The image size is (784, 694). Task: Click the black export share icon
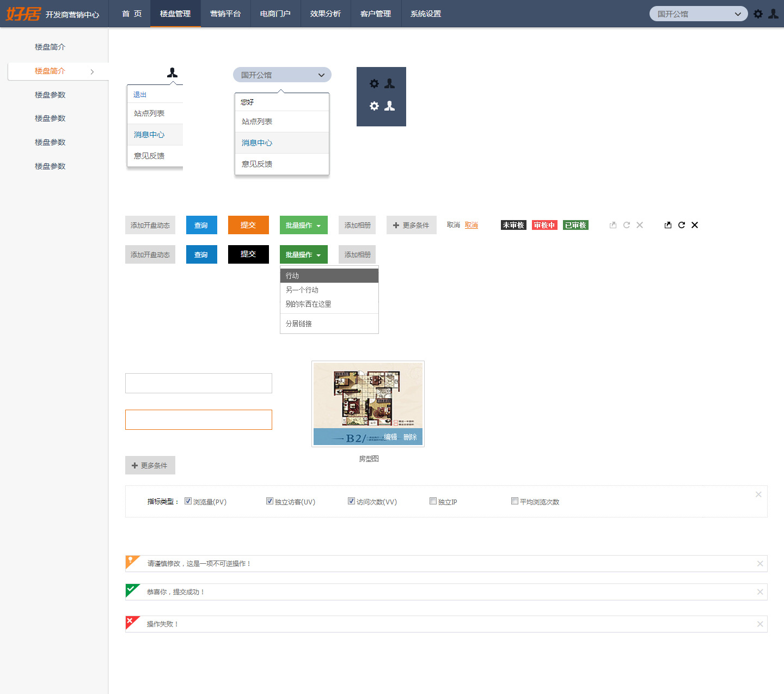pos(668,225)
